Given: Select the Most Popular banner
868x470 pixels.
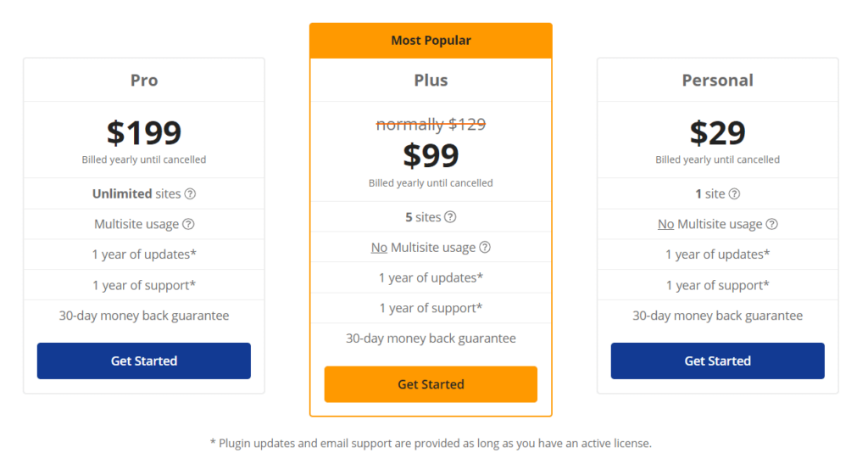Looking at the screenshot, I should (431, 41).
